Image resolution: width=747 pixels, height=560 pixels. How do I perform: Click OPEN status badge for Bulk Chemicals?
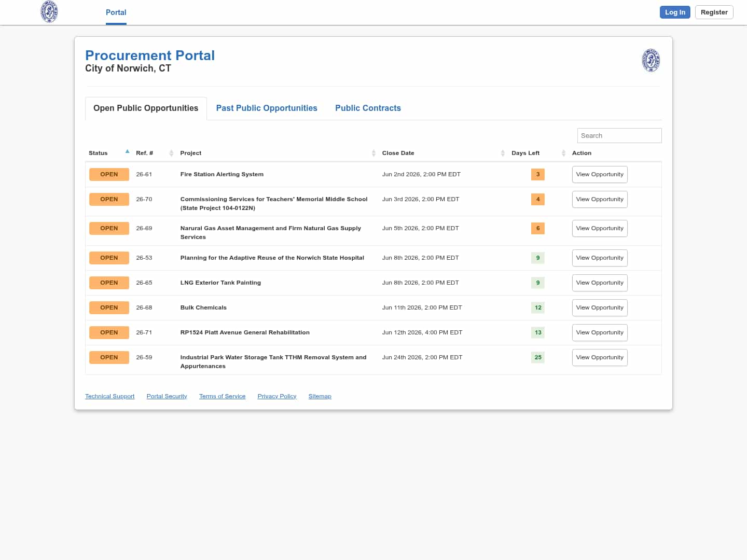pos(109,307)
